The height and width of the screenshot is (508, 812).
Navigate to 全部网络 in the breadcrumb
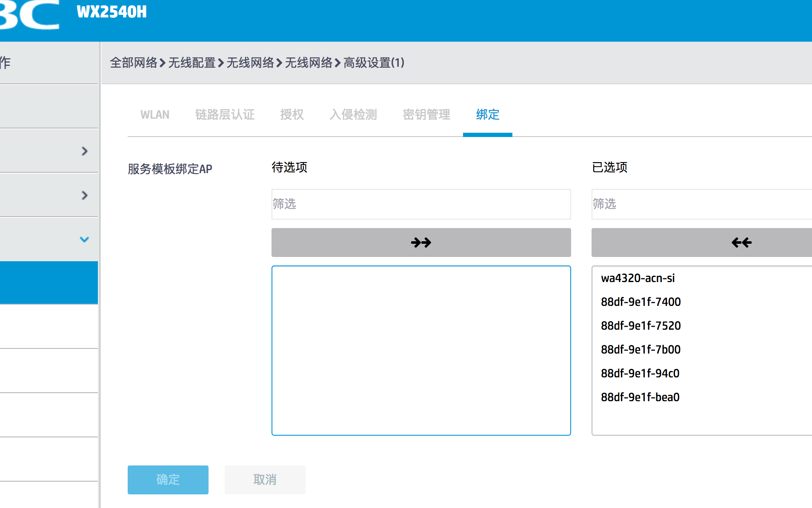pos(134,63)
